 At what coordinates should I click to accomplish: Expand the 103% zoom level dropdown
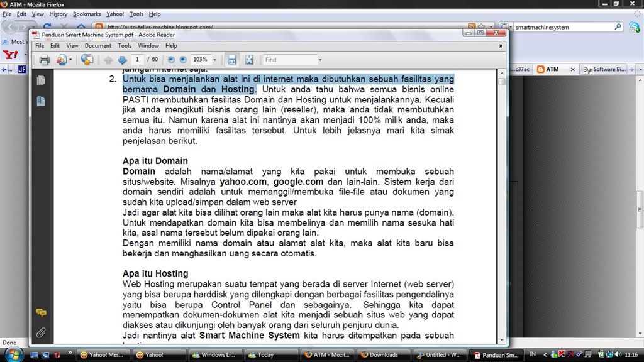coord(214,60)
